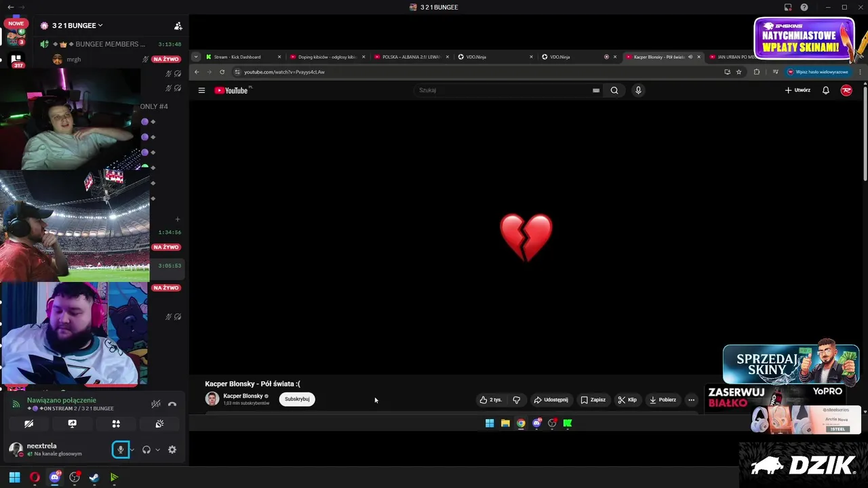Viewport: 868px width, 488px height.
Task: Open Discord activities launcher
Action: (116, 424)
